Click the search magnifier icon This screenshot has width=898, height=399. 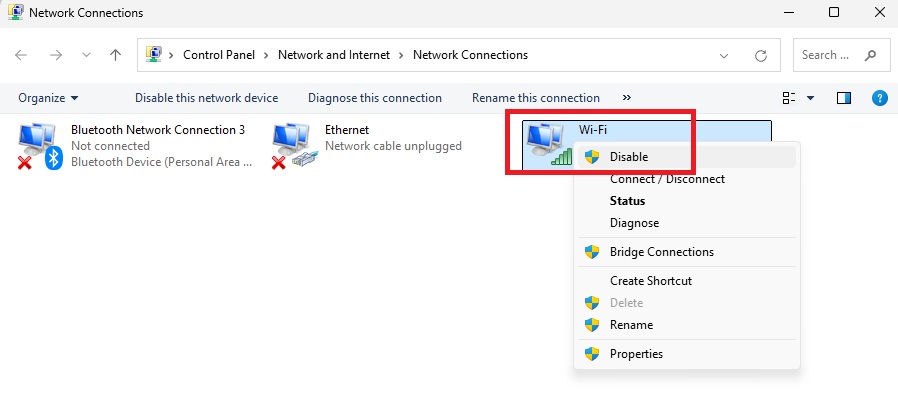(x=870, y=56)
